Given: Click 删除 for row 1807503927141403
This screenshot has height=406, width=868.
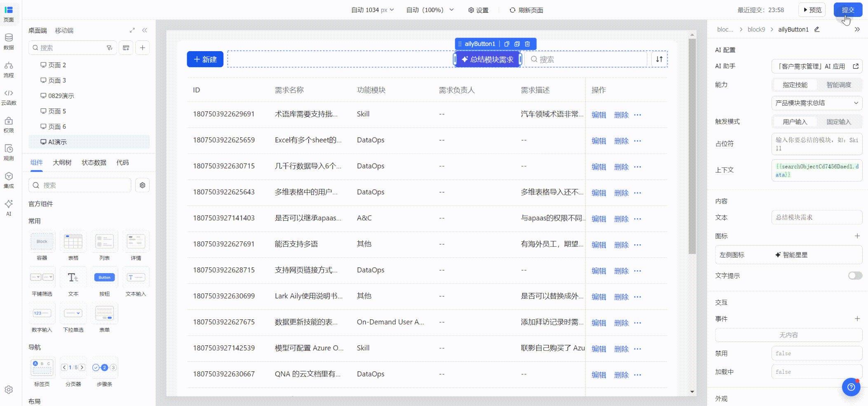Looking at the screenshot, I should click(622, 219).
